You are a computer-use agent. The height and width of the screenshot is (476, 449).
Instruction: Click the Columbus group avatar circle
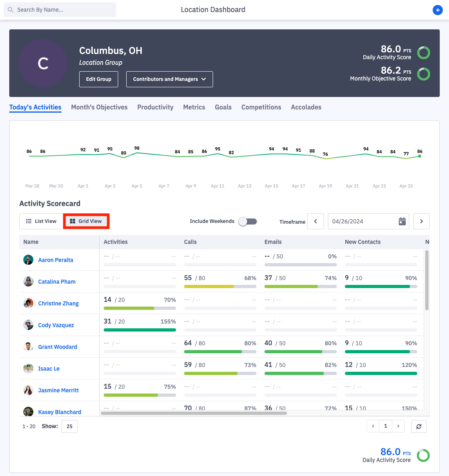pos(43,63)
